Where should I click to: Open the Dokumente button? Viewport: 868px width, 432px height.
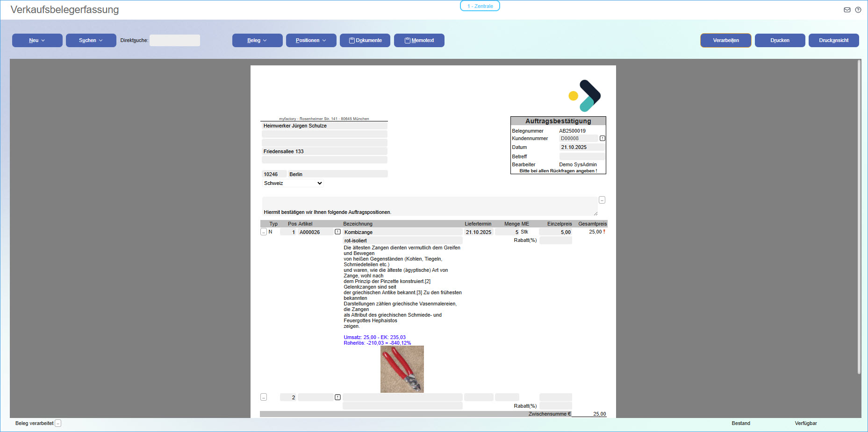click(365, 40)
